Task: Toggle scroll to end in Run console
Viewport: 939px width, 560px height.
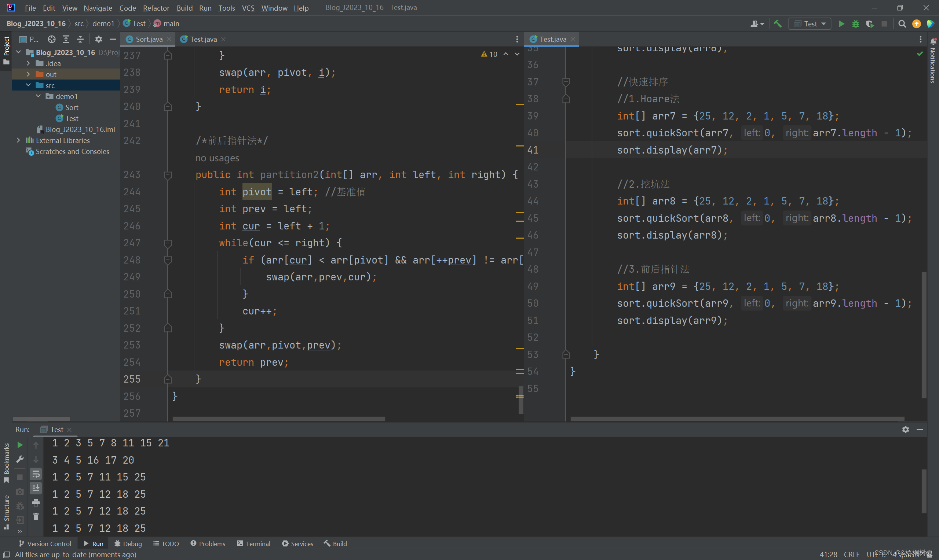Action: click(x=36, y=488)
